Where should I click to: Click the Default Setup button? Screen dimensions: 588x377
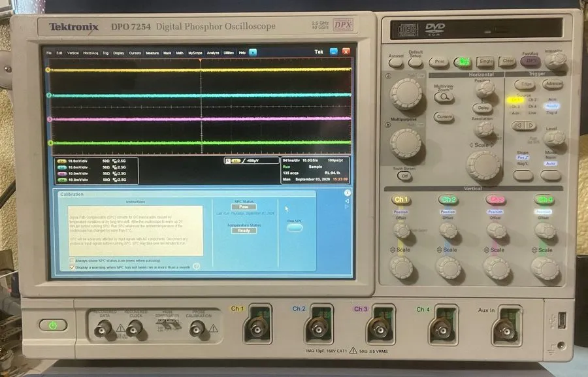tap(415, 62)
